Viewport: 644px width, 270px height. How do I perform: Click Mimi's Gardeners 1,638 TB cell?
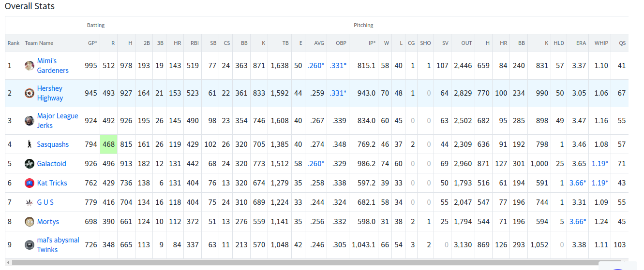coord(280,66)
